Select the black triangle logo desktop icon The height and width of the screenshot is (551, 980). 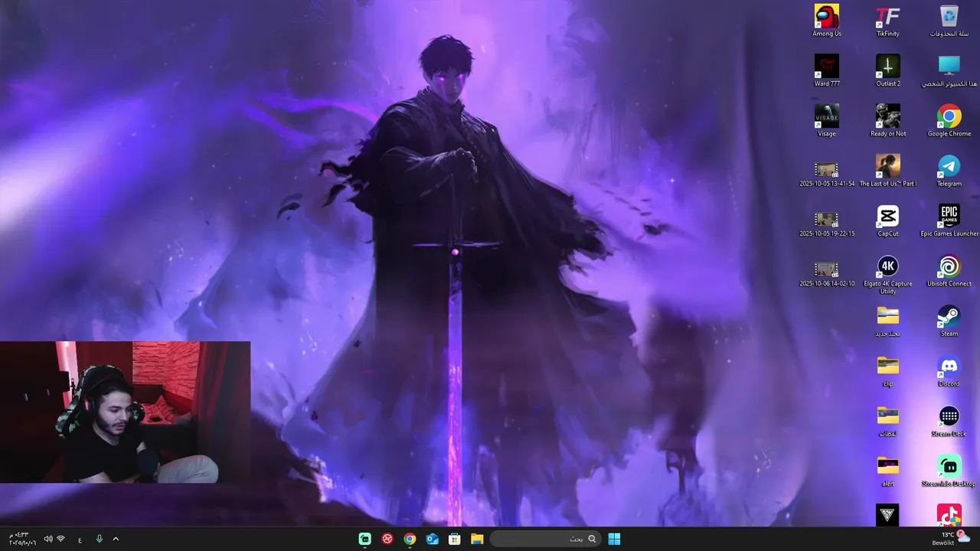click(x=887, y=515)
